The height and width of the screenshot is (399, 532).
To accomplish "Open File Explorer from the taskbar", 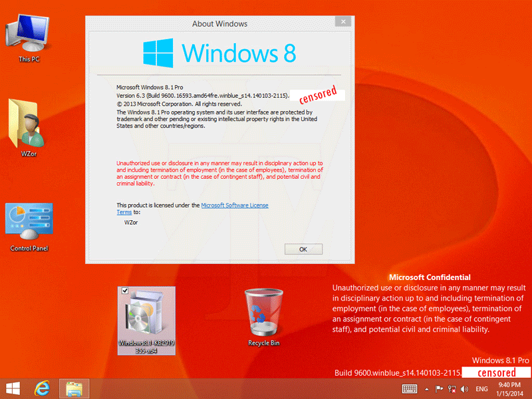I will pyautogui.click(x=74, y=388).
